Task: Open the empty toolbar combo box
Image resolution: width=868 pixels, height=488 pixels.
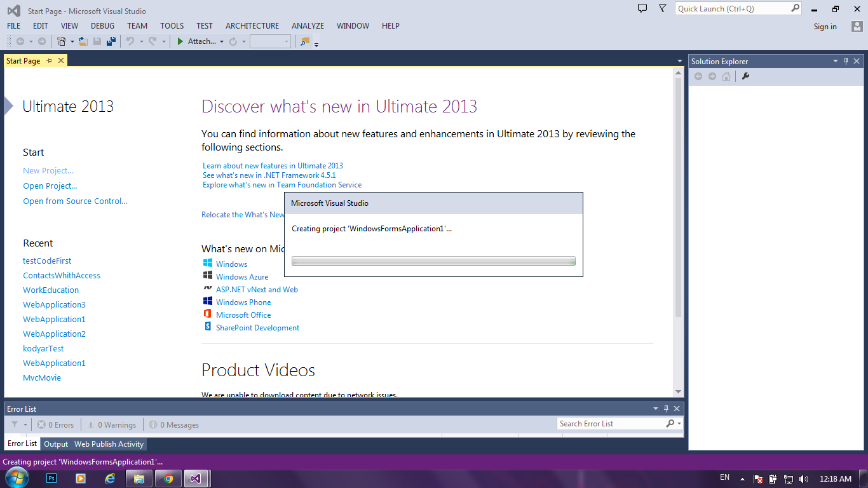Action: (270, 41)
